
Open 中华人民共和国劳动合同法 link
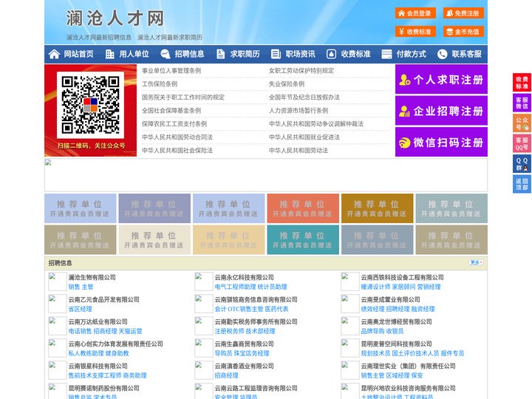coord(177,137)
